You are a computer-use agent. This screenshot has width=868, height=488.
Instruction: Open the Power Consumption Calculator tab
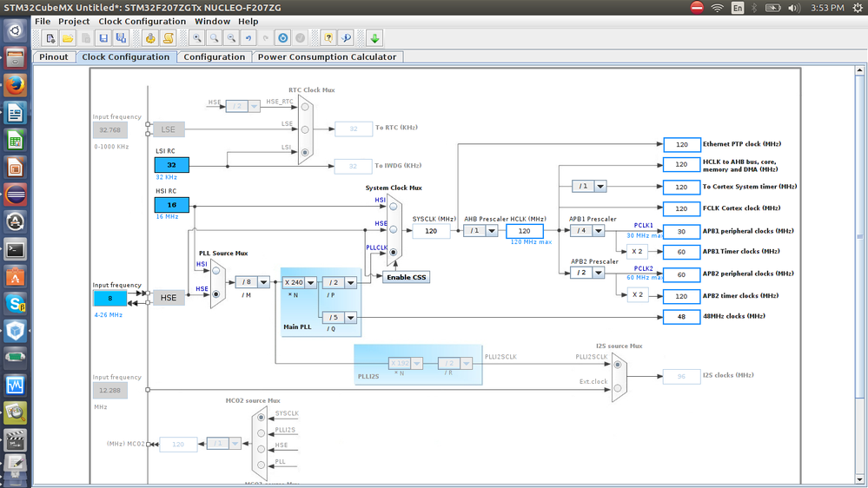(x=328, y=57)
